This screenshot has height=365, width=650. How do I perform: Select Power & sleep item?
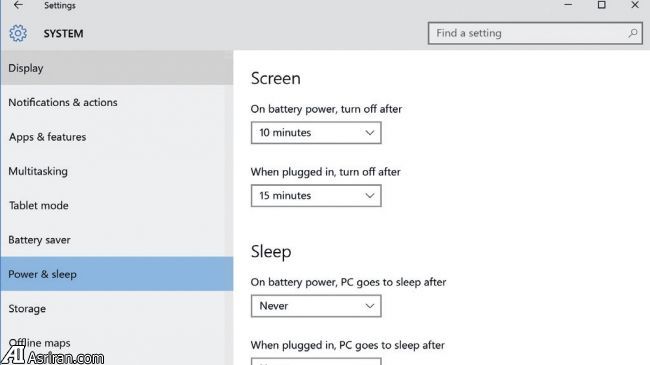coord(116,274)
